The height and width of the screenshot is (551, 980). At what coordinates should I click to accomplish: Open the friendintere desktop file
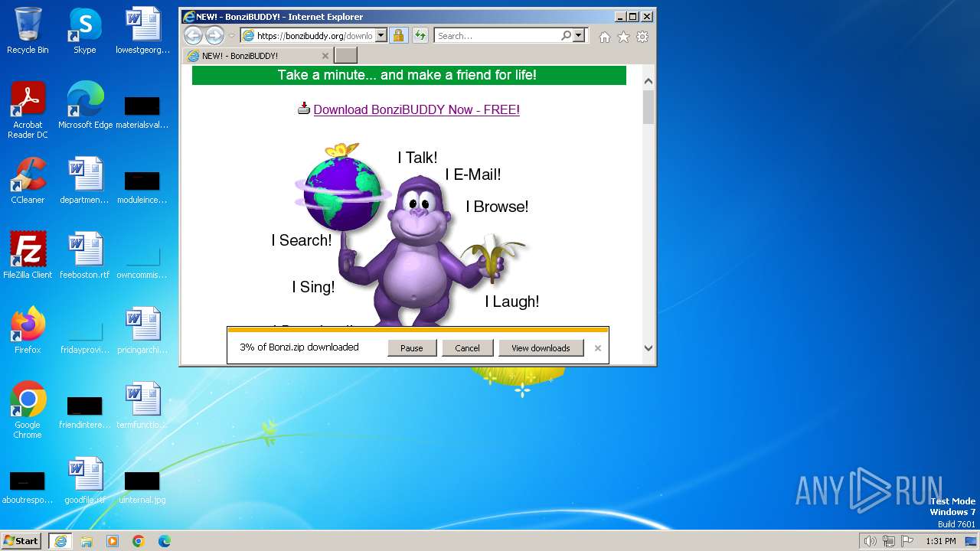pos(85,411)
